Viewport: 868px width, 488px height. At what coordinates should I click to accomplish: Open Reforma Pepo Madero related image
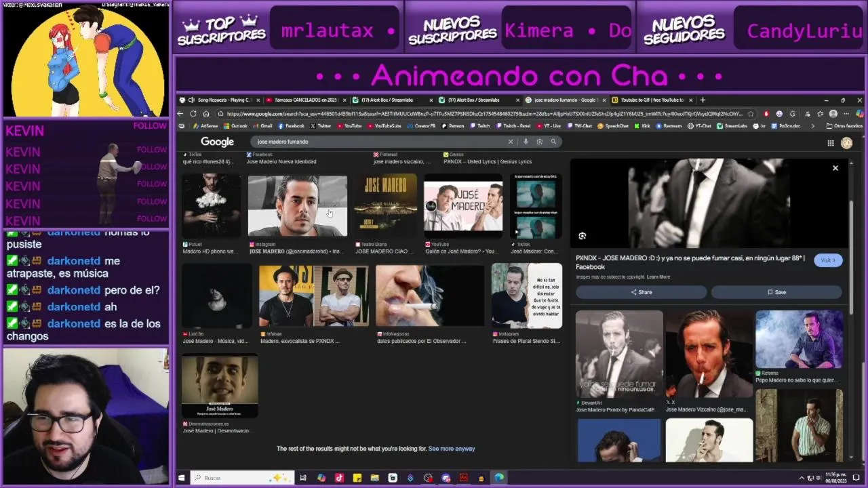pyautogui.click(x=800, y=340)
